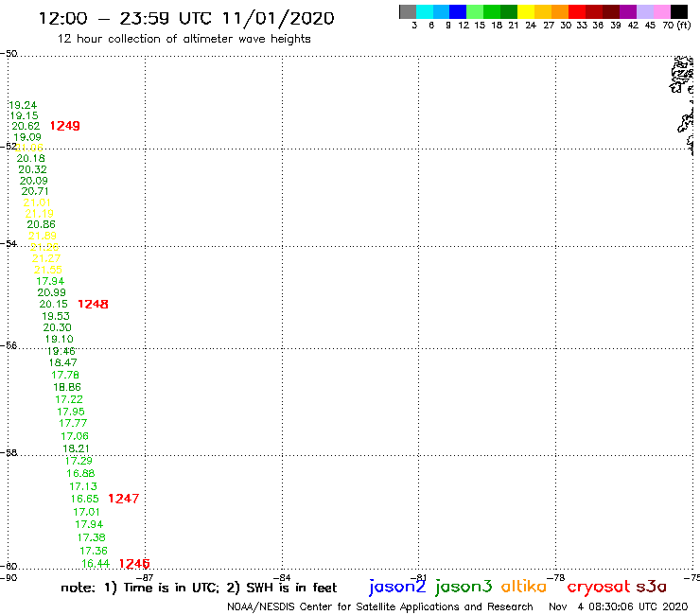Click the lavender swatch in the color scale
700x615 pixels.
pos(644,11)
